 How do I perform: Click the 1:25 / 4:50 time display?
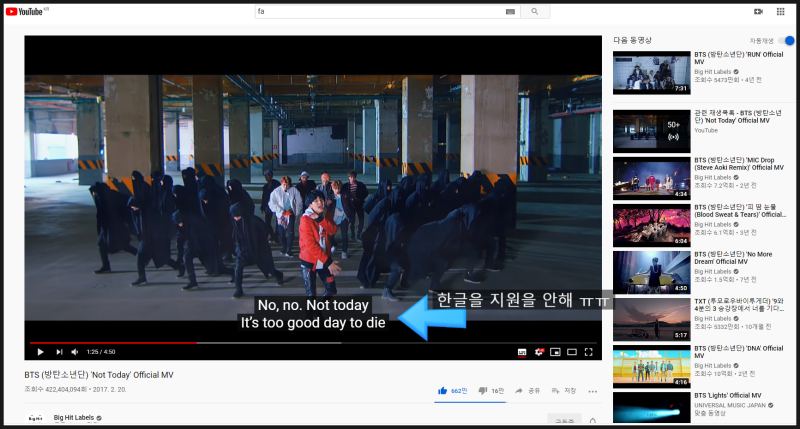(101, 352)
